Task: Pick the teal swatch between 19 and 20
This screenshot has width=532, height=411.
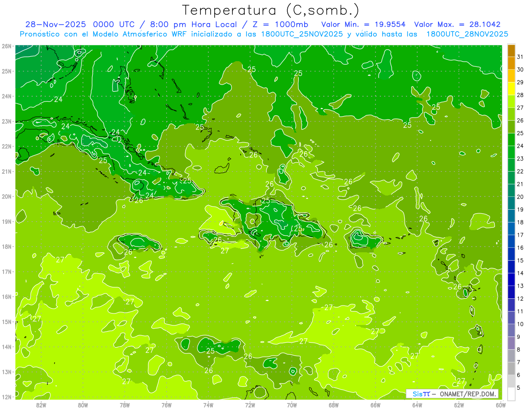Action: tap(511, 203)
